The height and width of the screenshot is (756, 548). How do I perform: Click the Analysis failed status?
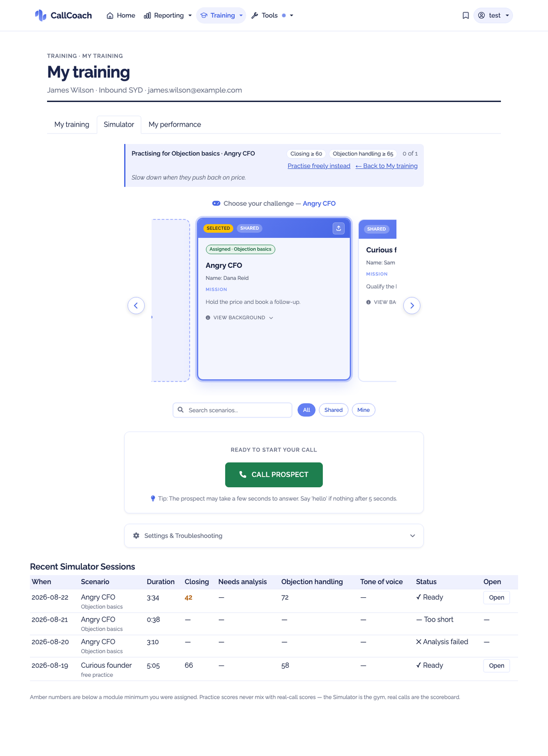tap(442, 642)
